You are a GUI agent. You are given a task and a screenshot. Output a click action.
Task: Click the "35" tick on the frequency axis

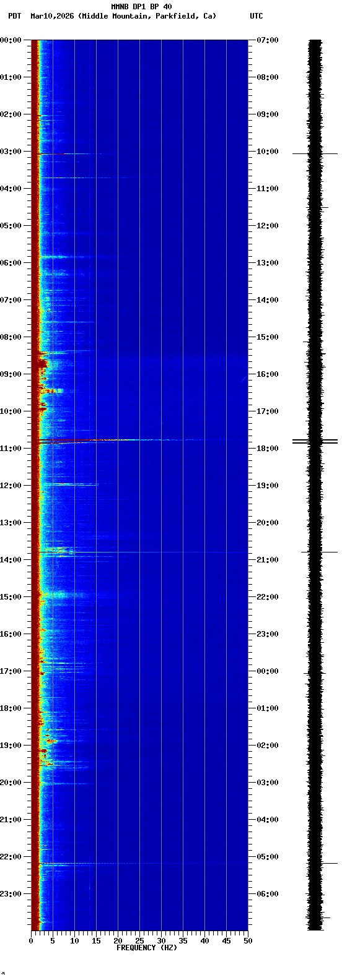183,941
